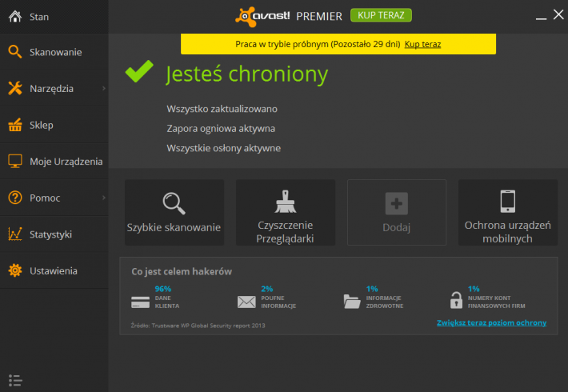The width and height of the screenshot is (568, 392).
Task: Click the 2% Poufne informacje statistic
Action: (x=266, y=297)
